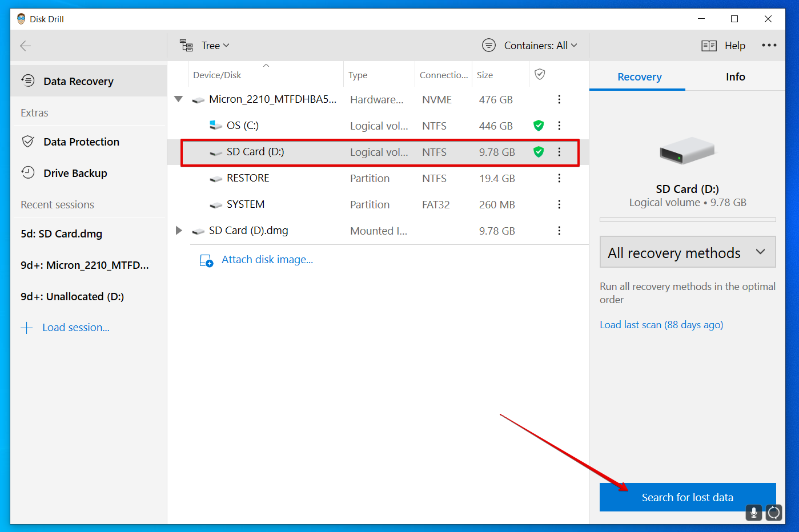The width and height of the screenshot is (799, 532).
Task: Open options menu for SD Card (D:) row
Action: click(559, 152)
